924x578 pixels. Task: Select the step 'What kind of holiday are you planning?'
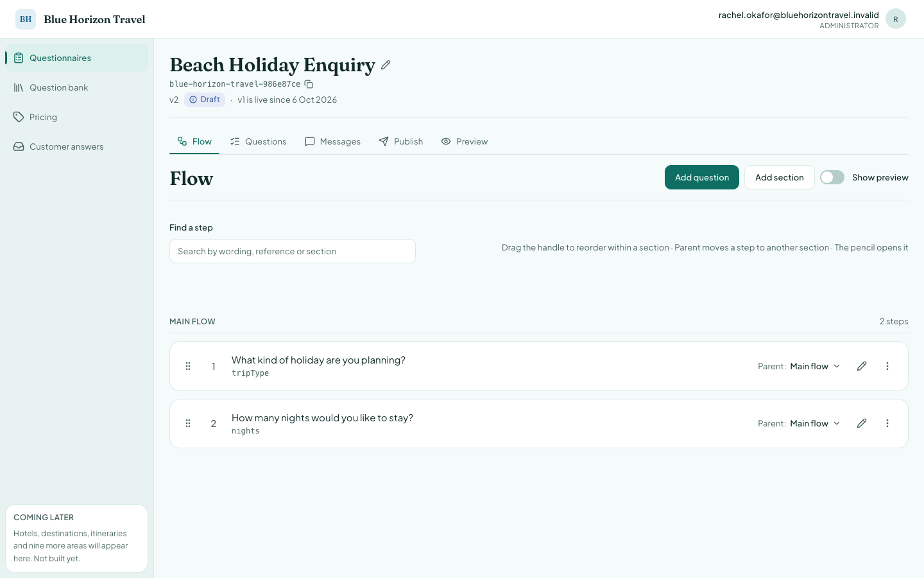318,360
